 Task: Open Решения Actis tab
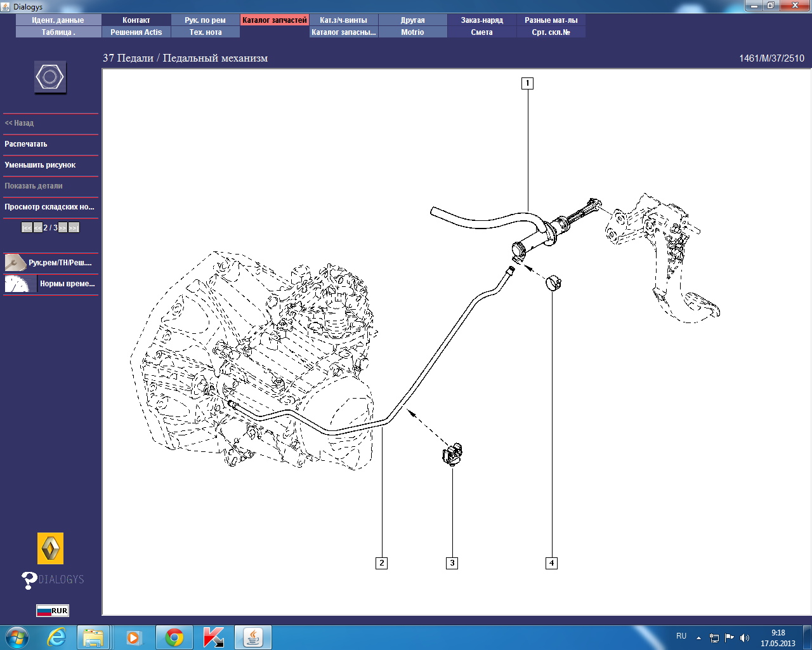[136, 32]
